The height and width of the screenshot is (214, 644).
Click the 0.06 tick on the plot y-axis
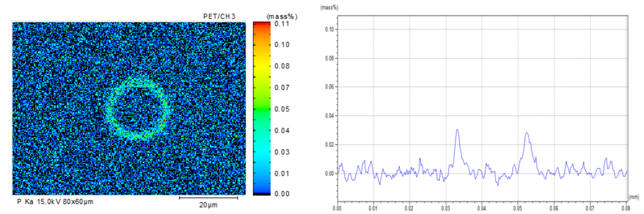[329, 87]
